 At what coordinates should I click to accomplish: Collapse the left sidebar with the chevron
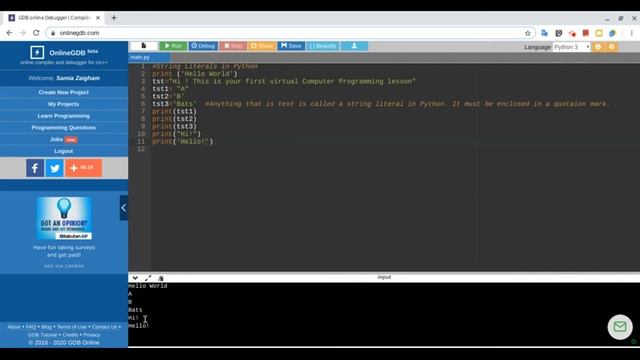pyautogui.click(x=124, y=208)
